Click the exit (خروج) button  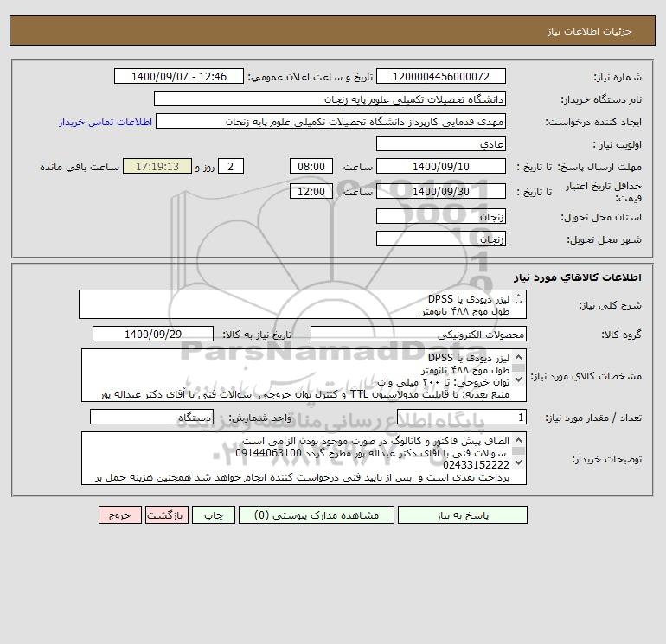119,515
